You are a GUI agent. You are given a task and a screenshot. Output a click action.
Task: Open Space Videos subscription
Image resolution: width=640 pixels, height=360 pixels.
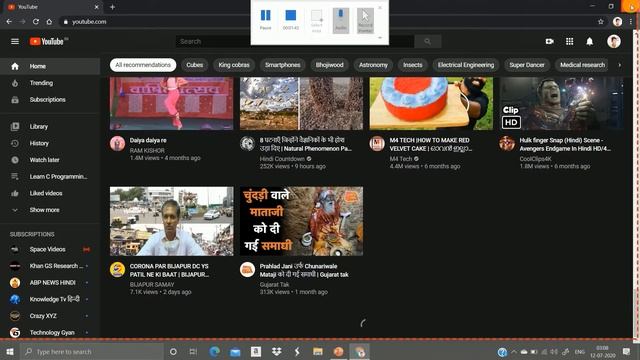coord(50,249)
